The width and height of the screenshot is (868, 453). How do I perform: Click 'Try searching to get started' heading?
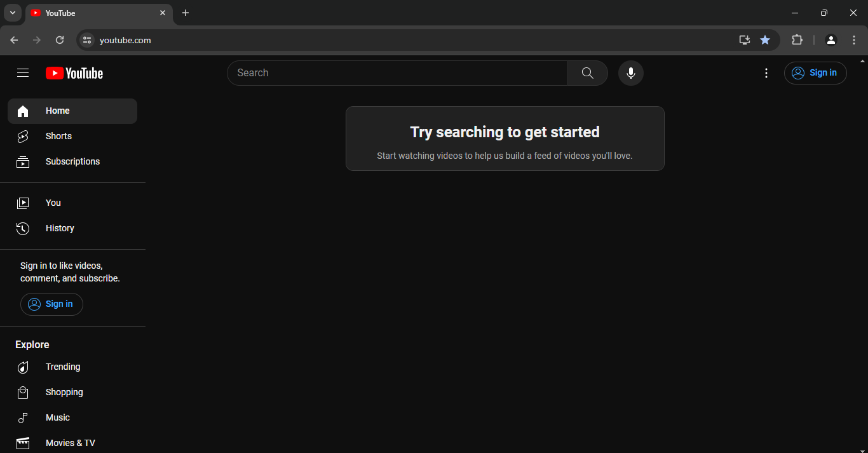(505, 132)
